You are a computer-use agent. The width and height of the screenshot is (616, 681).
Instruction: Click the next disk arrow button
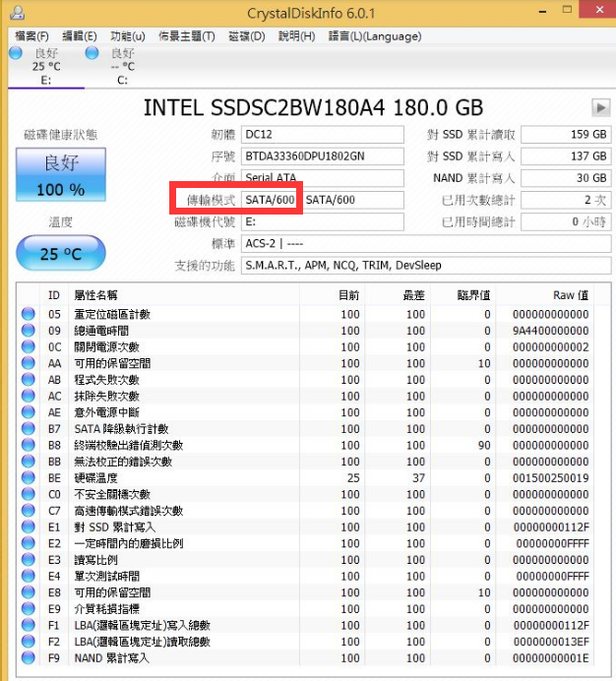[x=601, y=107]
